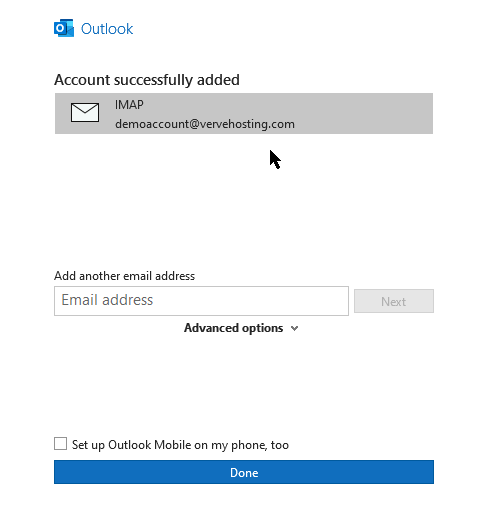Click the 'Email address' placeholder text
Screen dimensions: 488x530
coord(107,300)
